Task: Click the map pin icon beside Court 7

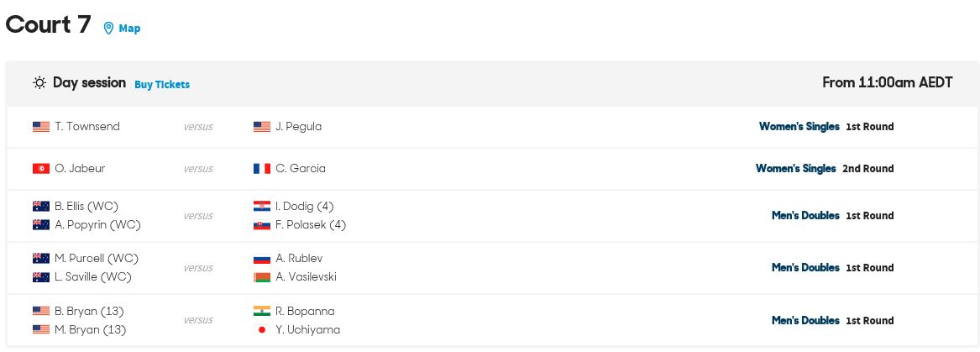Action: click(x=108, y=28)
